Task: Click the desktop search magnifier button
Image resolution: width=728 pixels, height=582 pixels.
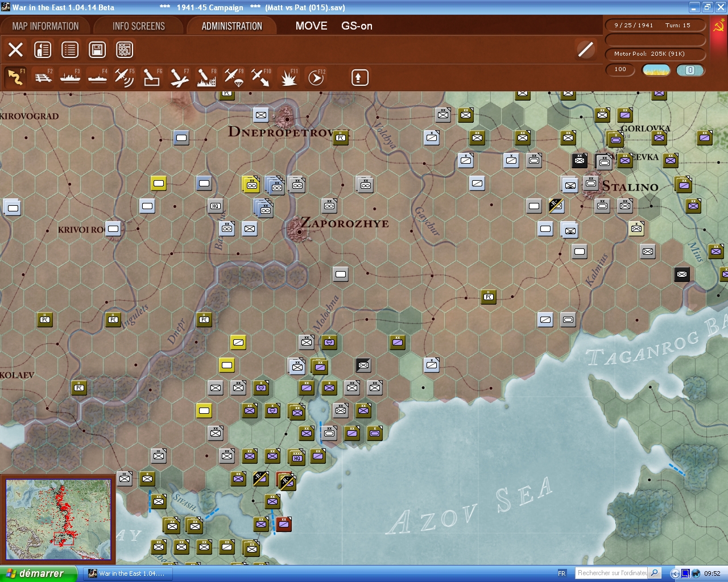Action: point(655,573)
